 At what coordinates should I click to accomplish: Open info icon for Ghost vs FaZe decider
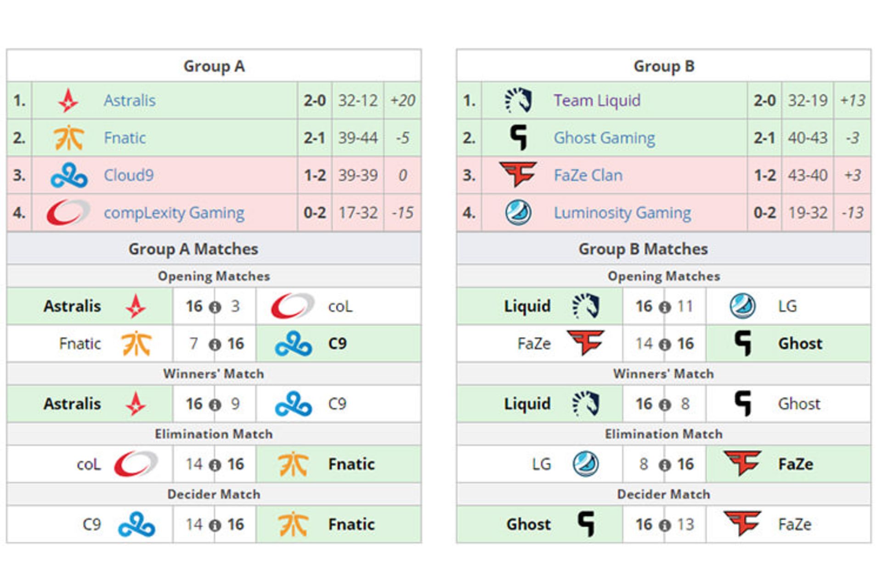point(664,525)
